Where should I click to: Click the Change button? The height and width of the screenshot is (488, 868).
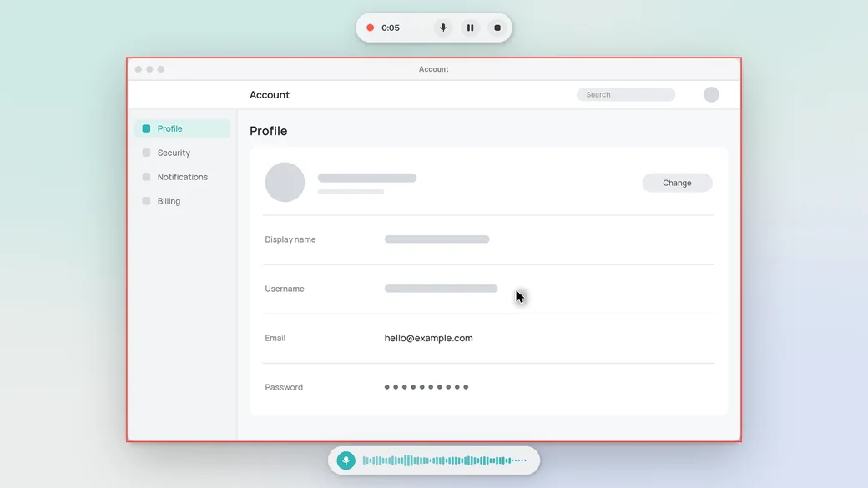click(677, 183)
